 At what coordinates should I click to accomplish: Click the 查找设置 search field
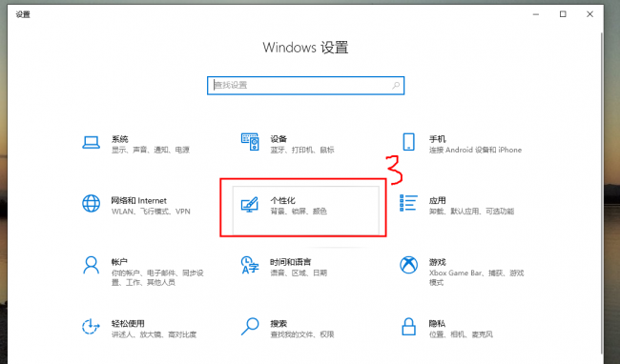[x=305, y=85]
